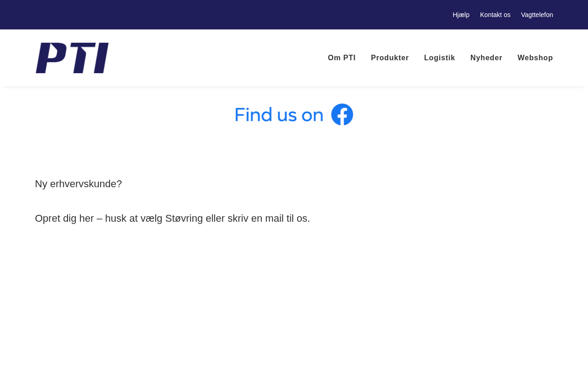Click the PTI logo
Screen dimensions: 588x368
[72, 58]
